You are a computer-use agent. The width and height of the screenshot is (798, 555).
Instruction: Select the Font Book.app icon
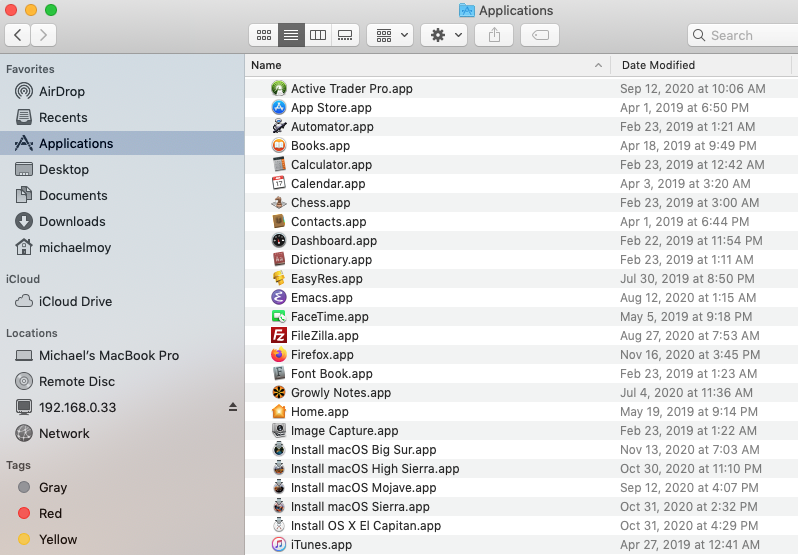(278, 373)
